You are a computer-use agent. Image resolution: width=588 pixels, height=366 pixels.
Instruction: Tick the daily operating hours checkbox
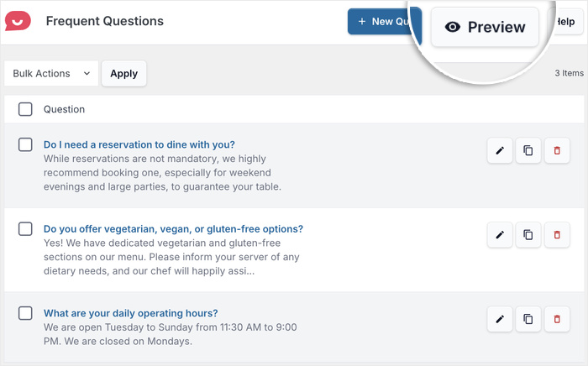[x=25, y=313]
